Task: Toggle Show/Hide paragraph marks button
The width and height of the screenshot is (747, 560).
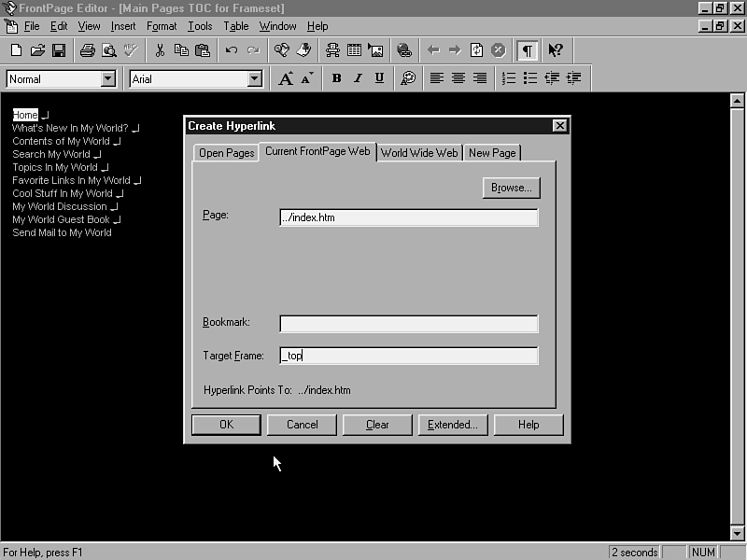Action: point(528,50)
